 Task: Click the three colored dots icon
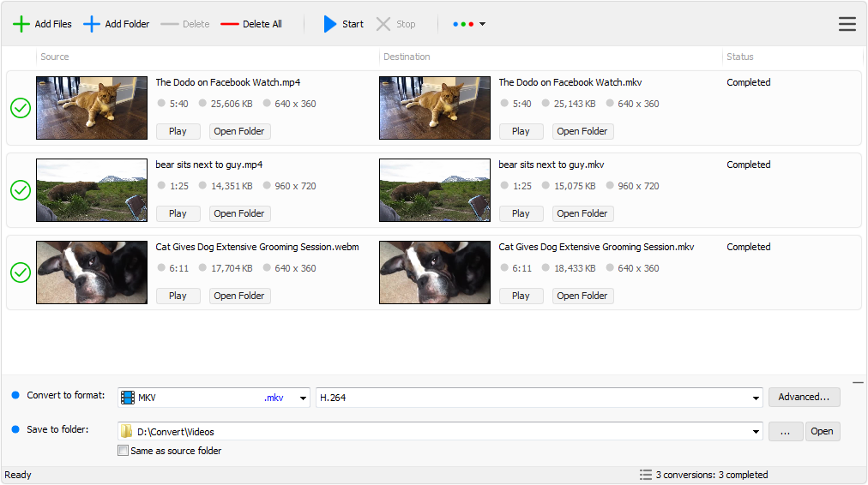(463, 24)
